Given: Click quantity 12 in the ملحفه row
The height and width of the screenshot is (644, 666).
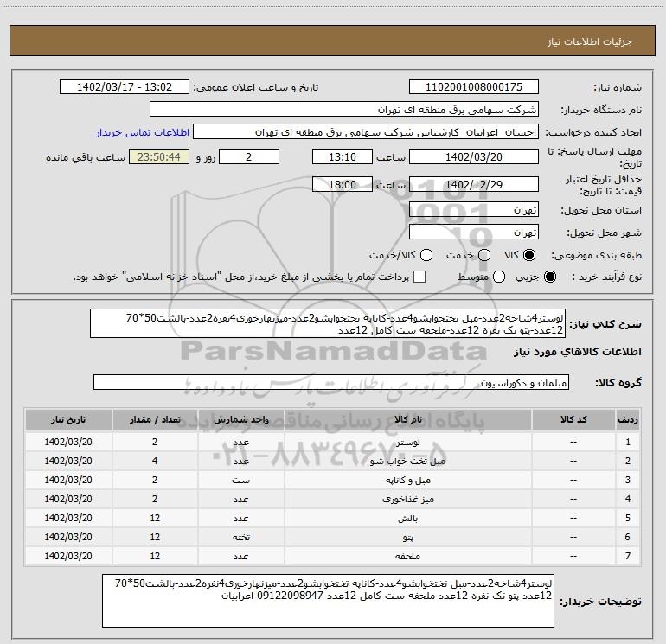Looking at the screenshot, I should click(x=155, y=556).
